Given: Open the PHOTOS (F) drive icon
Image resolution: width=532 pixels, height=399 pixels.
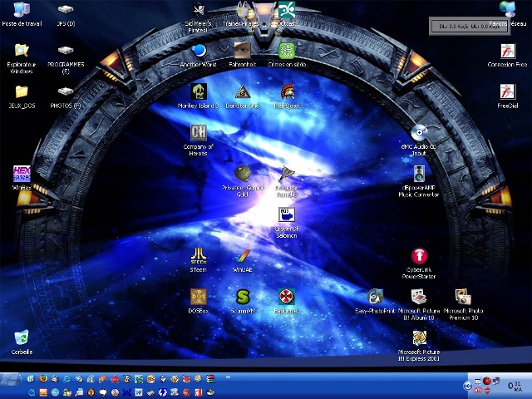Looking at the screenshot, I should 66,97.
